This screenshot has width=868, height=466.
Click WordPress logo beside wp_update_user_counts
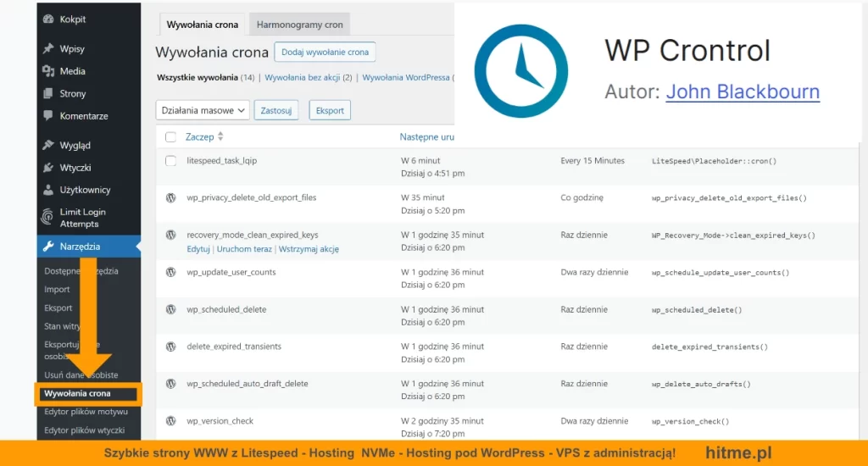click(x=170, y=272)
